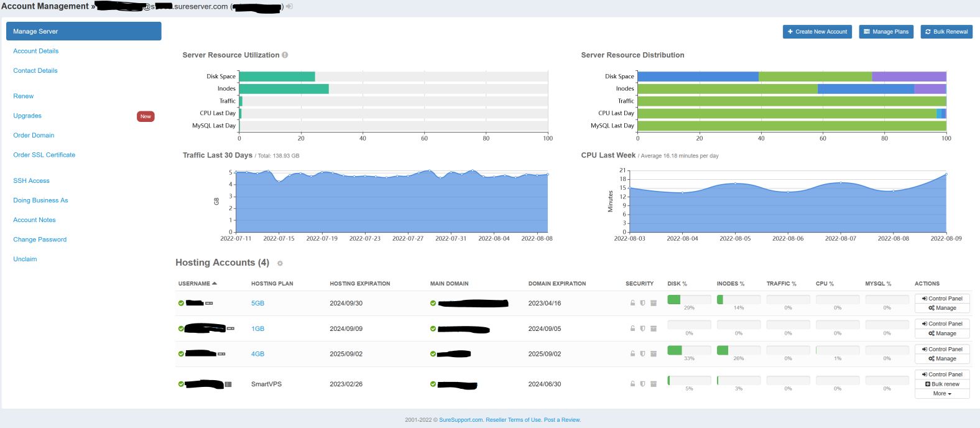Click Manage for the 4GB account
This screenshot has width=980, height=428.
point(942,359)
